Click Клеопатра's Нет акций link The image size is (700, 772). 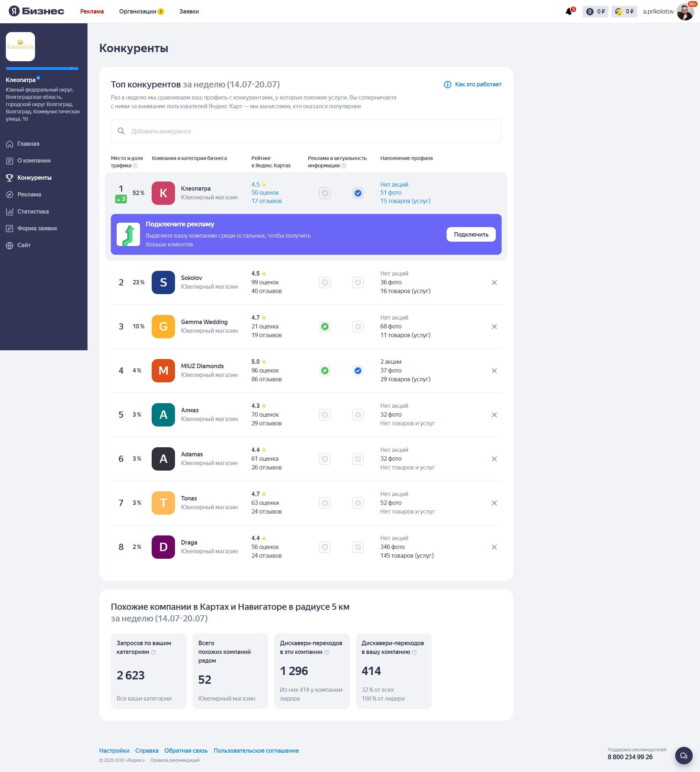pos(394,184)
